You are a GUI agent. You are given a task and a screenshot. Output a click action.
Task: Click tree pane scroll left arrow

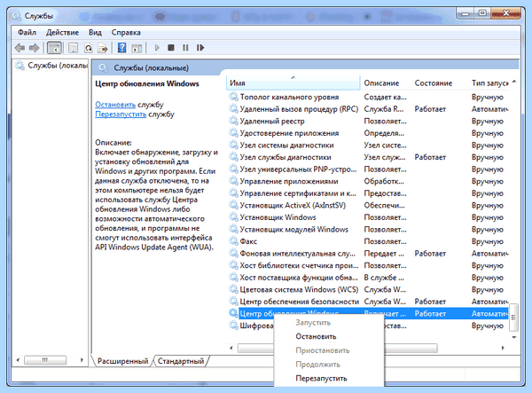(x=18, y=360)
